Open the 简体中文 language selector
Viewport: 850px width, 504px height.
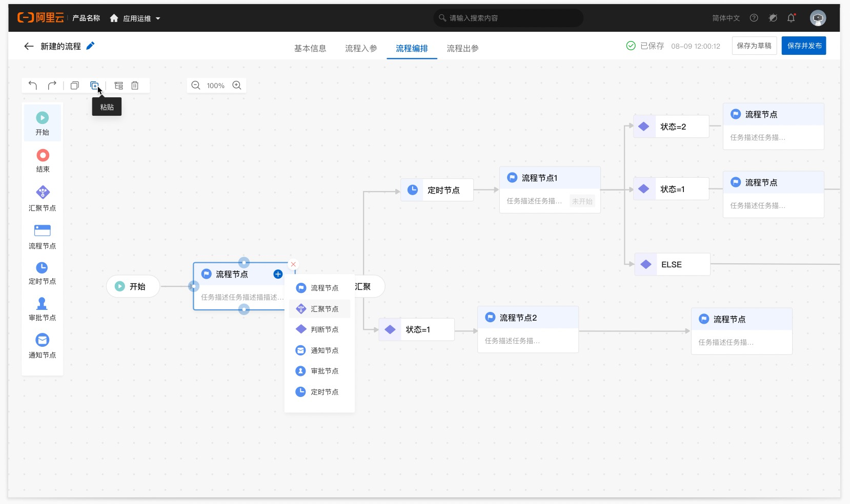tap(726, 18)
